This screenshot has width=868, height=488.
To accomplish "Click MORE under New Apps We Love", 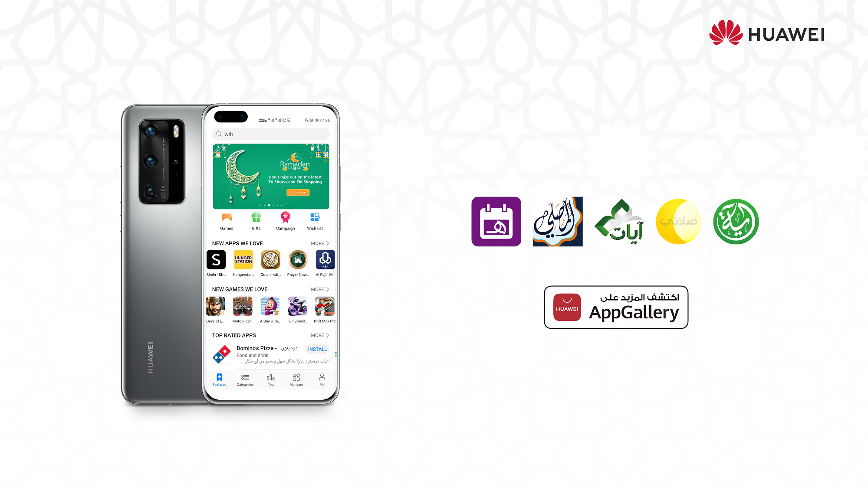I will click(320, 243).
